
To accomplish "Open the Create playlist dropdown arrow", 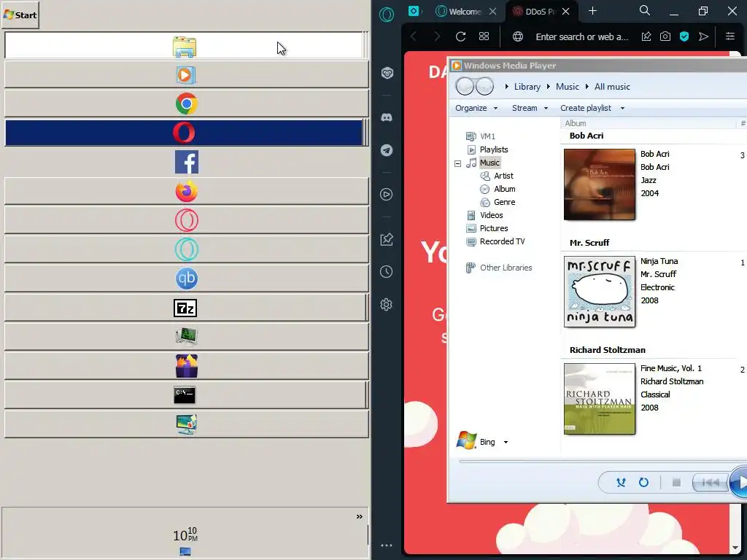I will (x=622, y=108).
